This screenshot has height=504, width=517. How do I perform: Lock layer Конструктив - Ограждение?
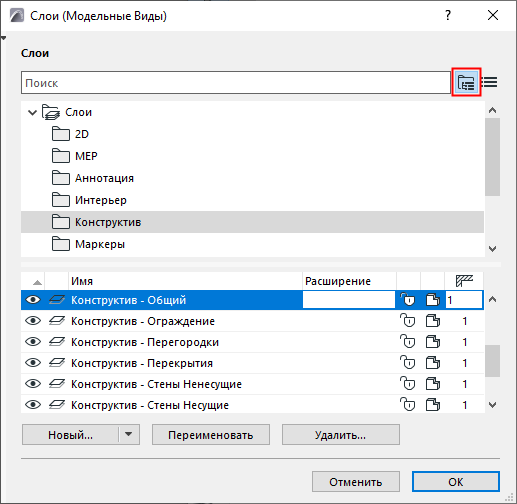pyautogui.click(x=408, y=320)
